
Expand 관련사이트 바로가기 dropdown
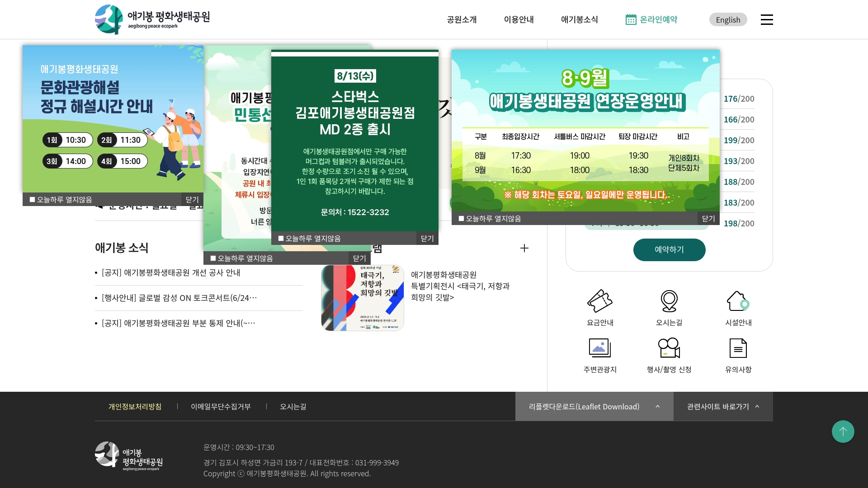[x=723, y=406]
